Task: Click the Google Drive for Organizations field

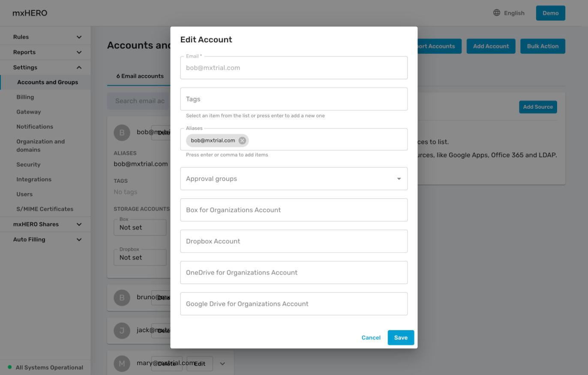Action: coord(294,304)
